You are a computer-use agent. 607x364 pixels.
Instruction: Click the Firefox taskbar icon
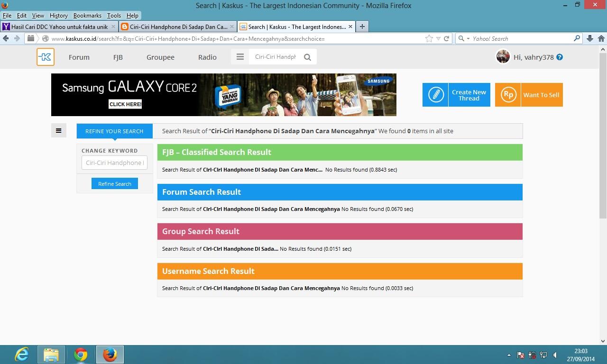click(110, 355)
